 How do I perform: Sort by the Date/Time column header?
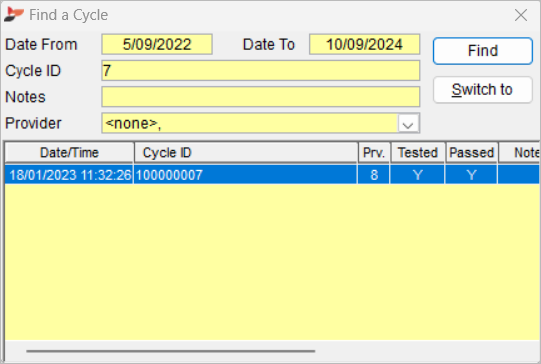tap(69, 153)
